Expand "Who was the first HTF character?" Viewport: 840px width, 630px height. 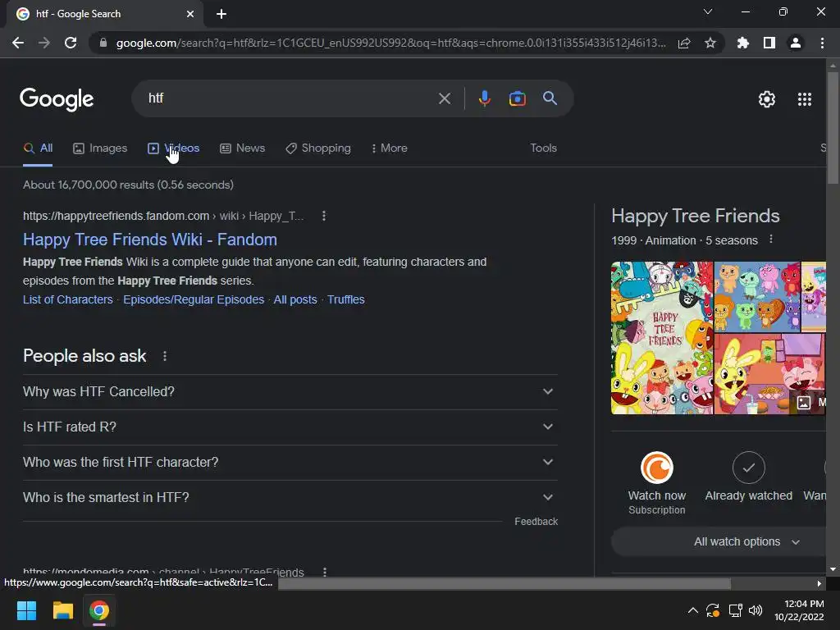tap(290, 463)
